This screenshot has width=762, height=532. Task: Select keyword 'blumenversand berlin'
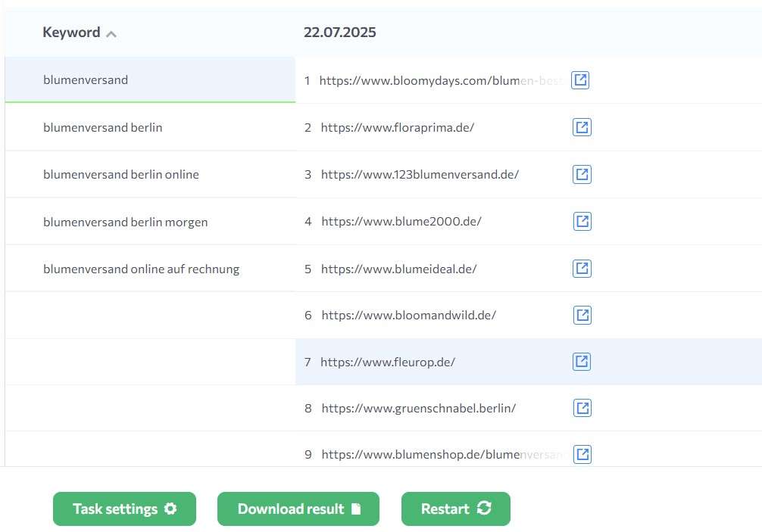point(102,127)
